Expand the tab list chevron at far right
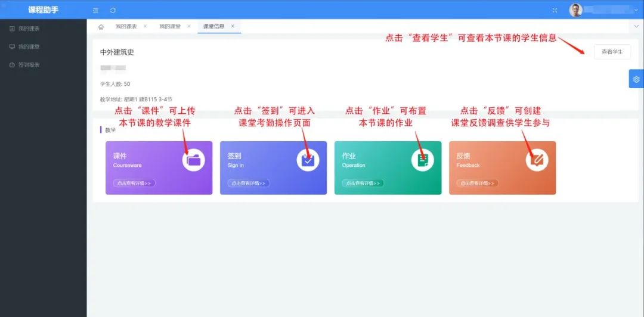This screenshot has width=644, height=317. [x=636, y=27]
